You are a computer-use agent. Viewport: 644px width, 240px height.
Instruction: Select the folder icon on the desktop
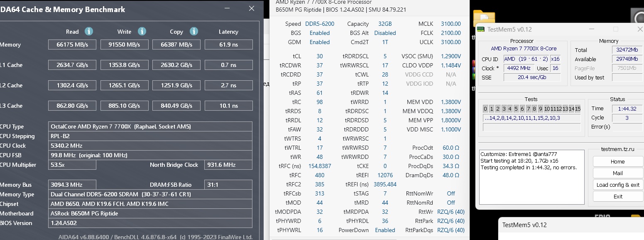pyautogui.click(x=484, y=19)
